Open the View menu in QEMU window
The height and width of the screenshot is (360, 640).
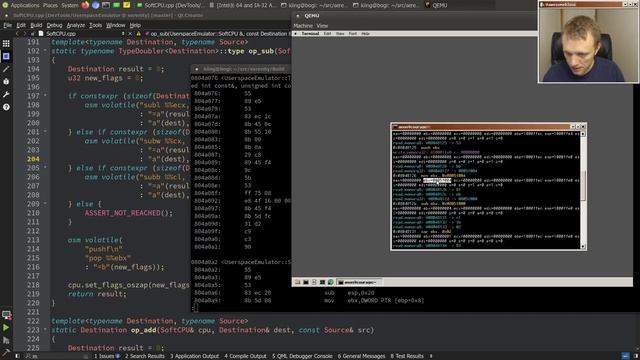coord(322,25)
